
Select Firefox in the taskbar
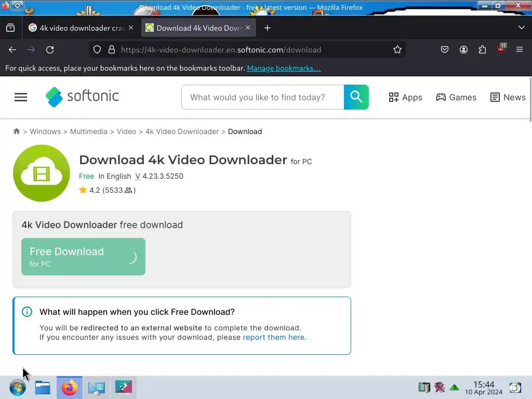tap(69, 388)
